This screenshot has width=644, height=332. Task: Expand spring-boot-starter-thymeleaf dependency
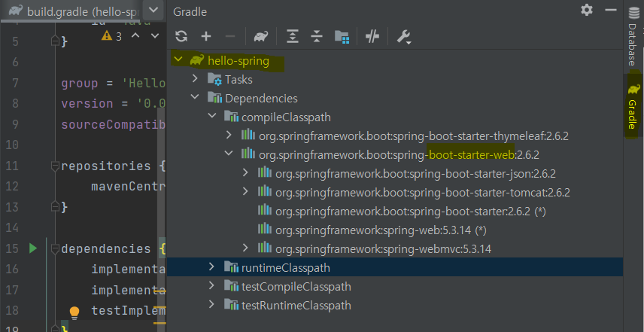229,134
